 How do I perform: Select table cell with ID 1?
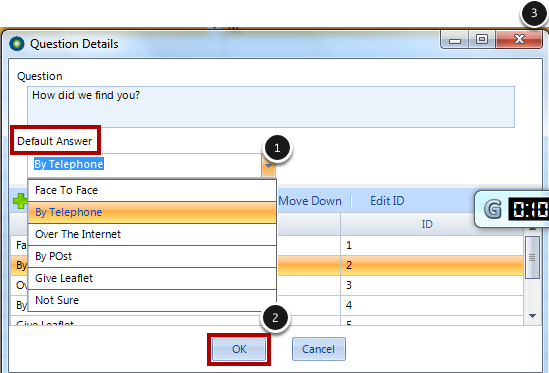tap(432, 245)
